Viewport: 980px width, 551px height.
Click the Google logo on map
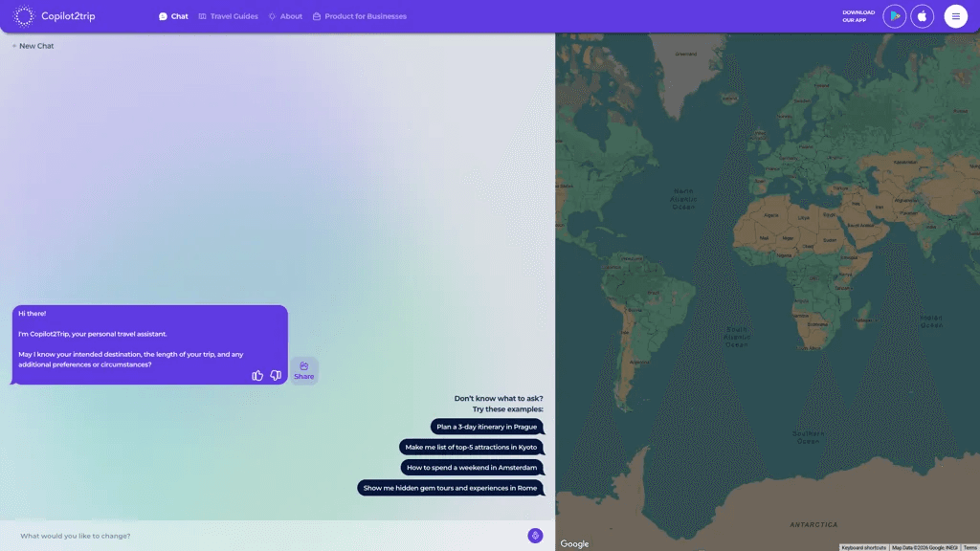(574, 544)
